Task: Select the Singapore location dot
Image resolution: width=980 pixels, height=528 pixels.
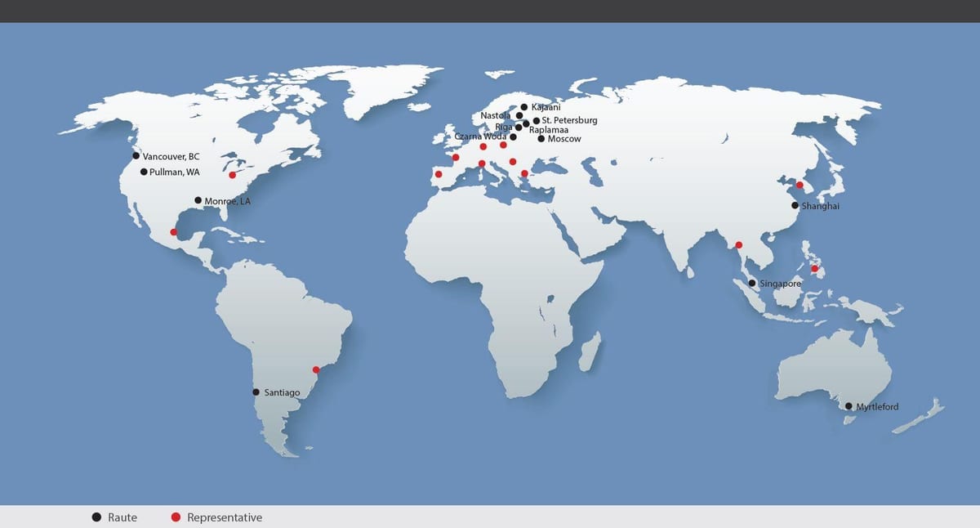Action: click(x=752, y=284)
